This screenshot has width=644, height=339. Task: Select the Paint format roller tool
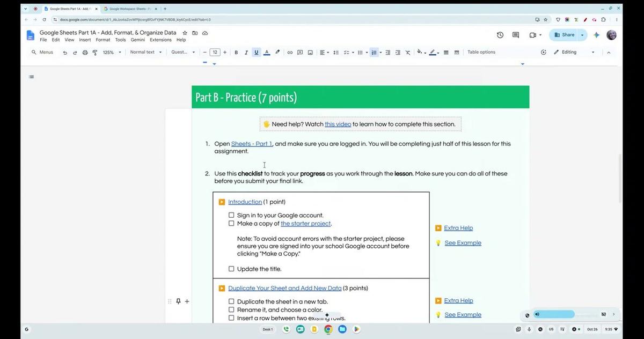pyautogui.click(x=95, y=53)
